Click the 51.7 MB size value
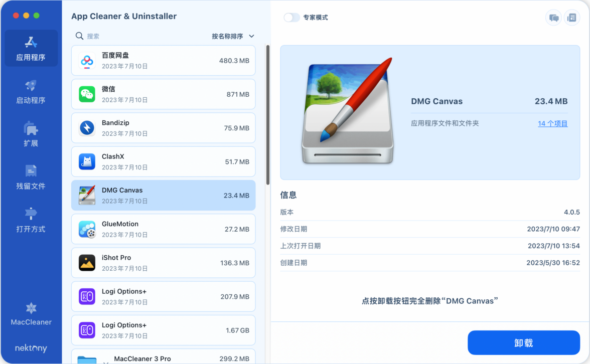590x364 pixels. 237,161
